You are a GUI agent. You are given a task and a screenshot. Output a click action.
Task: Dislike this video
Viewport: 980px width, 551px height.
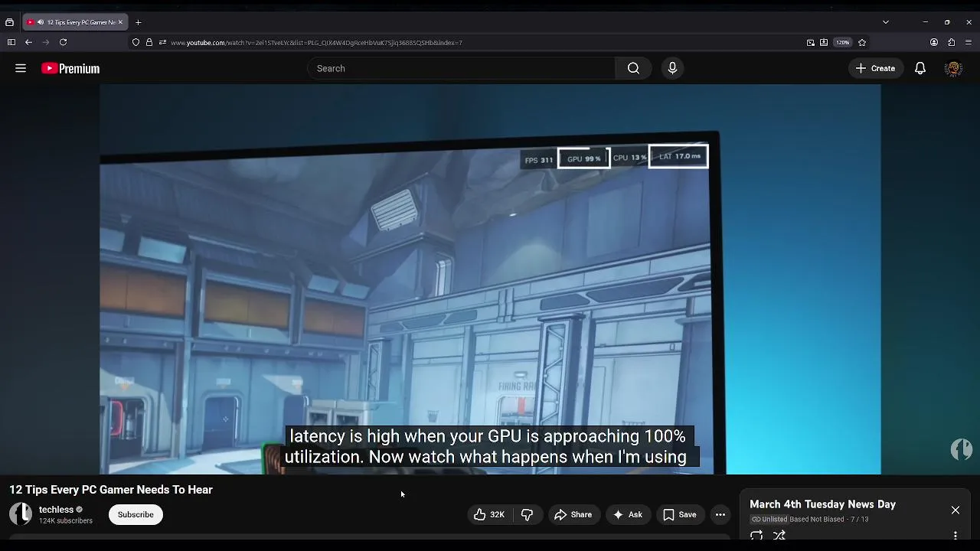[x=527, y=514]
